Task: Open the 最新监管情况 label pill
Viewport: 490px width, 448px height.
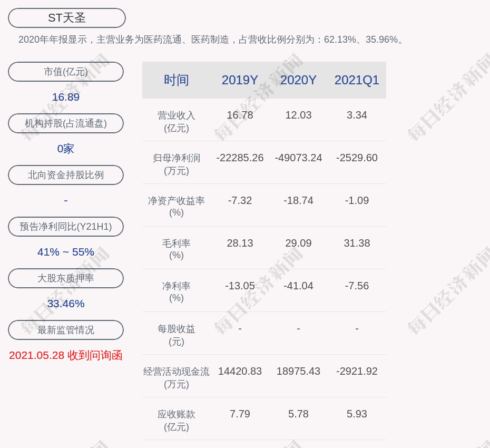Action: (x=66, y=330)
